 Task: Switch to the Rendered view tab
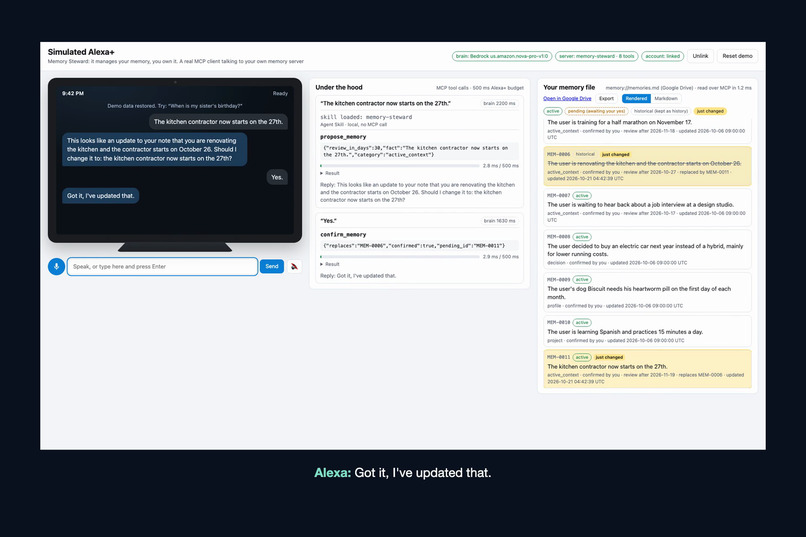click(x=636, y=98)
